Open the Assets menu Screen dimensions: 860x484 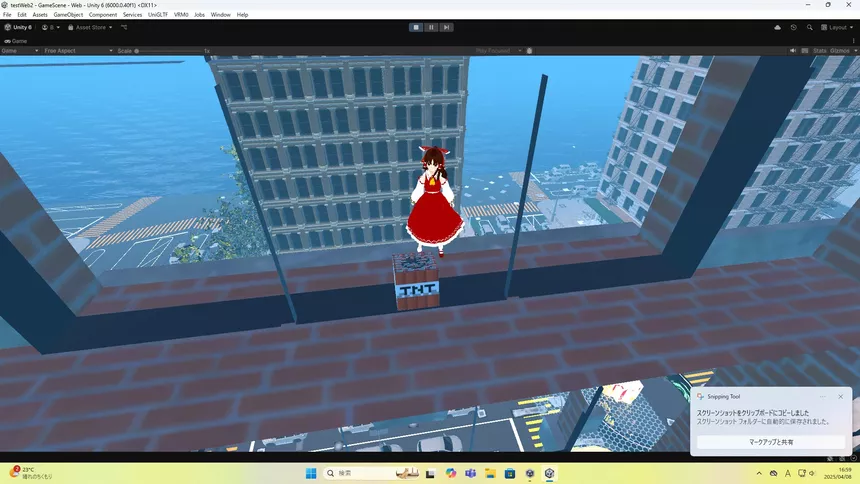pyautogui.click(x=40, y=15)
